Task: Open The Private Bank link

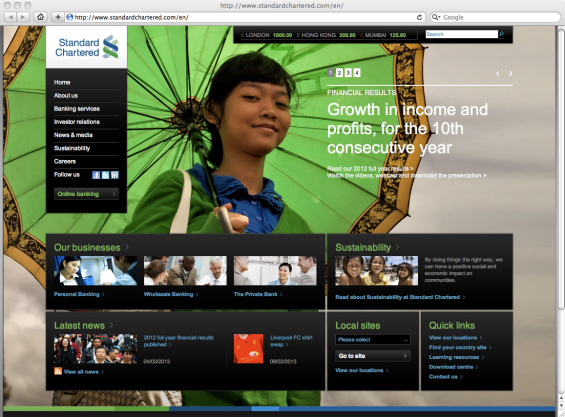Action: (258, 294)
